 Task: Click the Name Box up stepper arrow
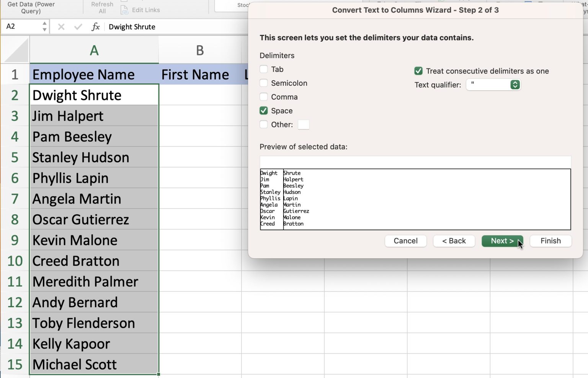44,24
